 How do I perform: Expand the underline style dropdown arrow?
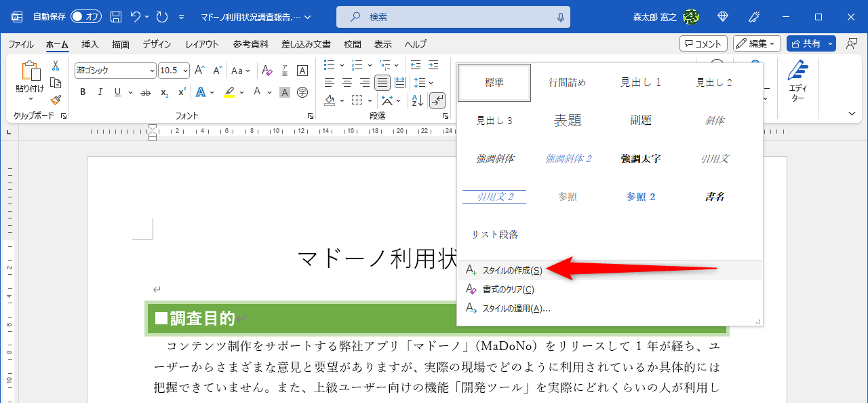coord(130,92)
